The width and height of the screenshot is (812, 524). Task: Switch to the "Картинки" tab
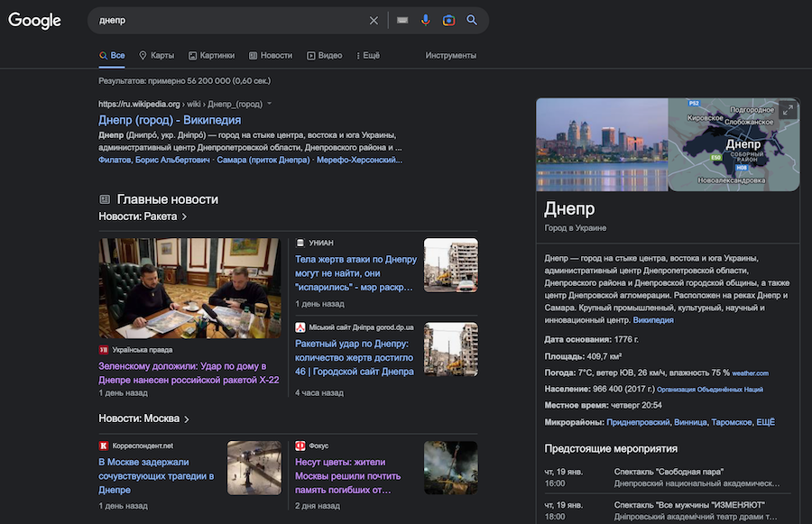211,56
